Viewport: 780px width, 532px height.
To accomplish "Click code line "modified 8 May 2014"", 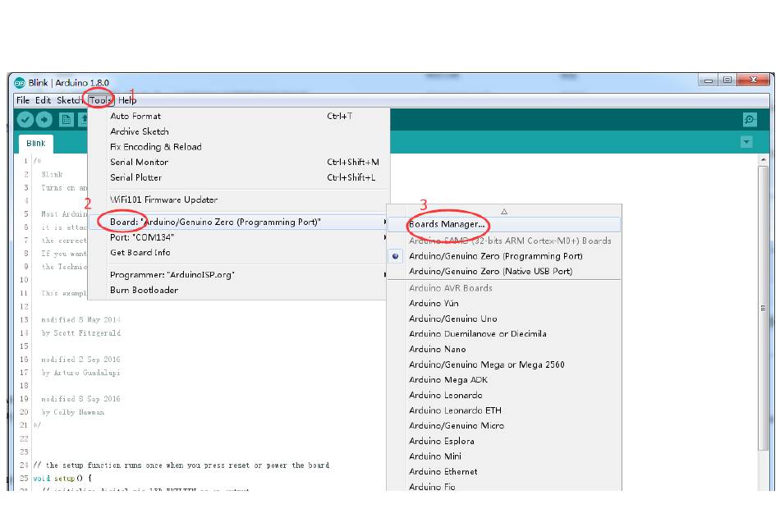I will pos(80,319).
